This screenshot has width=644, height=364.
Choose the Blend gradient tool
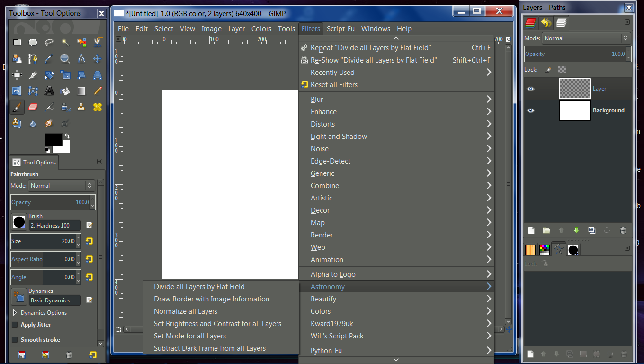pyautogui.click(x=81, y=91)
